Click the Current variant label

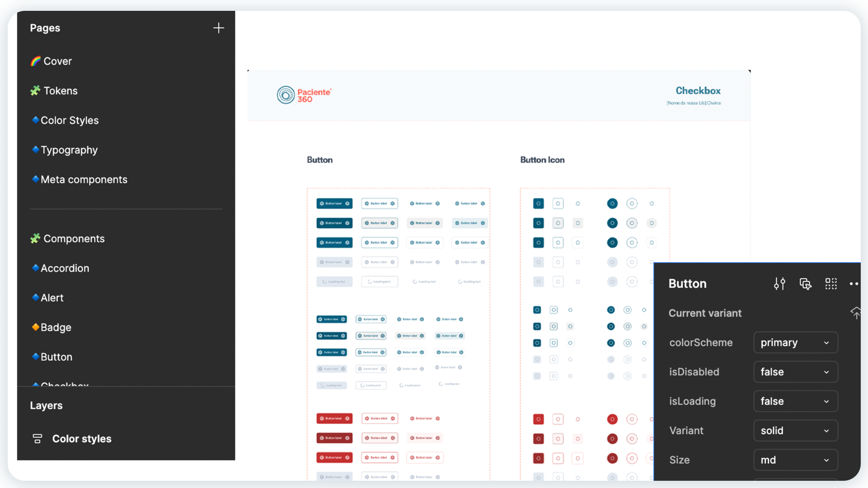705,313
